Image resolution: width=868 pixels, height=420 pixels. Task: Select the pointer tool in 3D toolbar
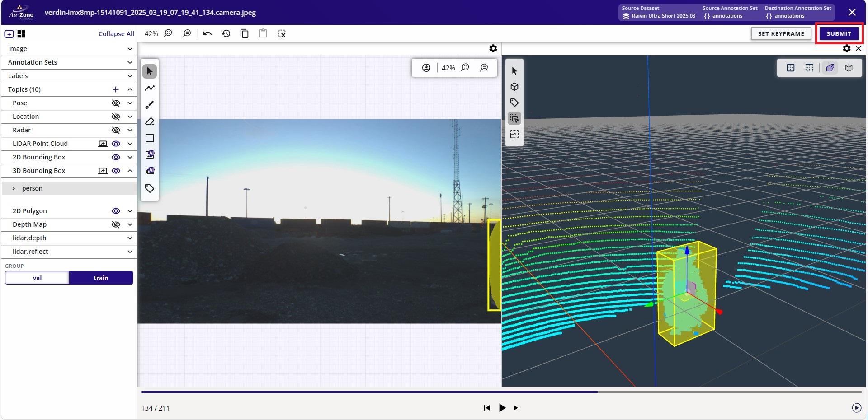coord(514,71)
